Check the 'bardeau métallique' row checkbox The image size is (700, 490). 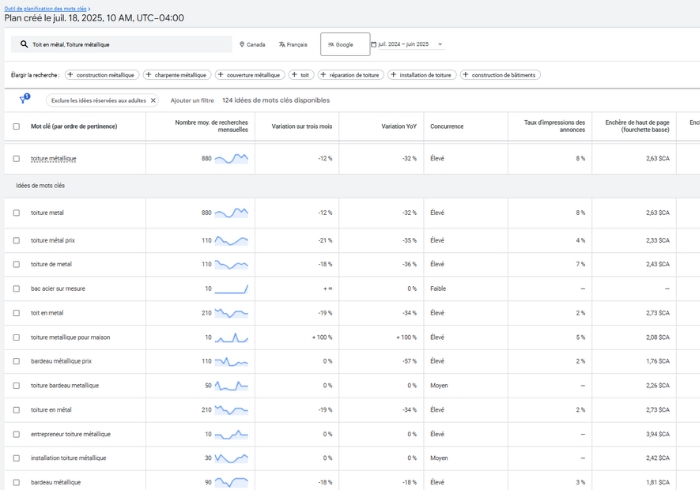coord(17,482)
